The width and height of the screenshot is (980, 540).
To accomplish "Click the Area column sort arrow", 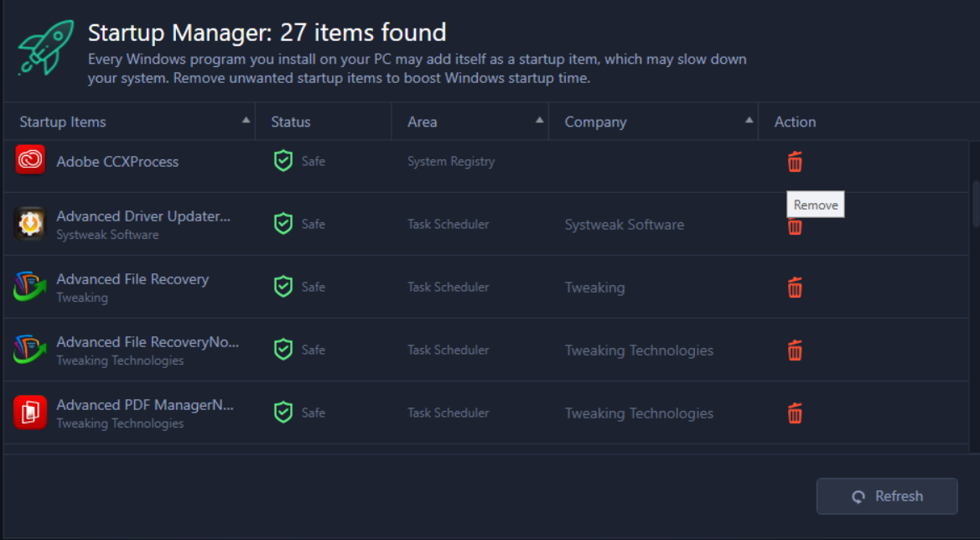I will coord(540,120).
